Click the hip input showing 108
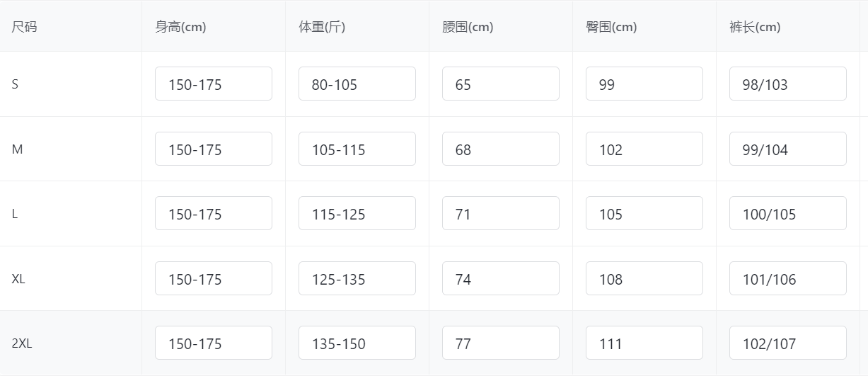This screenshot has width=868, height=376. pyautogui.click(x=644, y=279)
